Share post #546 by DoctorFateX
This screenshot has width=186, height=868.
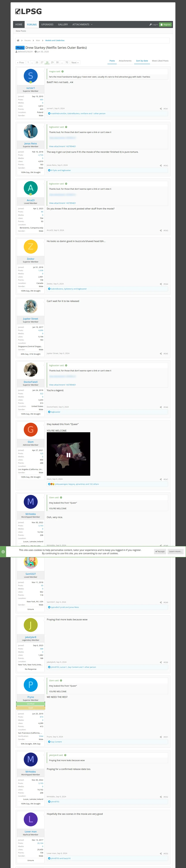tap(161, 407)
